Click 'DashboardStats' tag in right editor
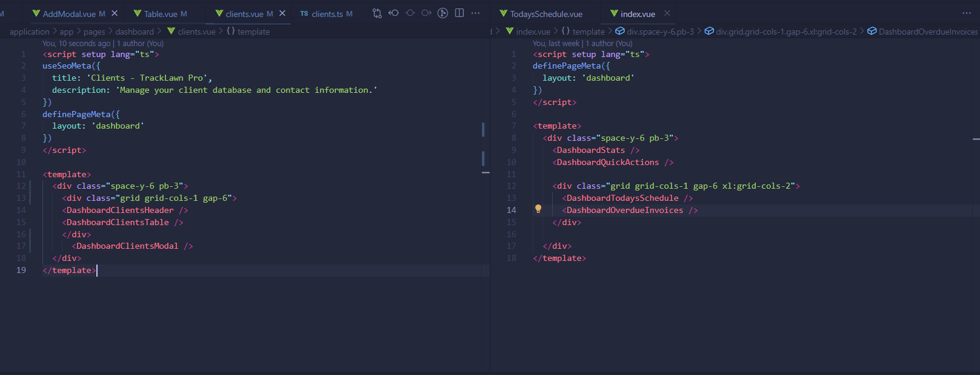 [x=591, y=150]
